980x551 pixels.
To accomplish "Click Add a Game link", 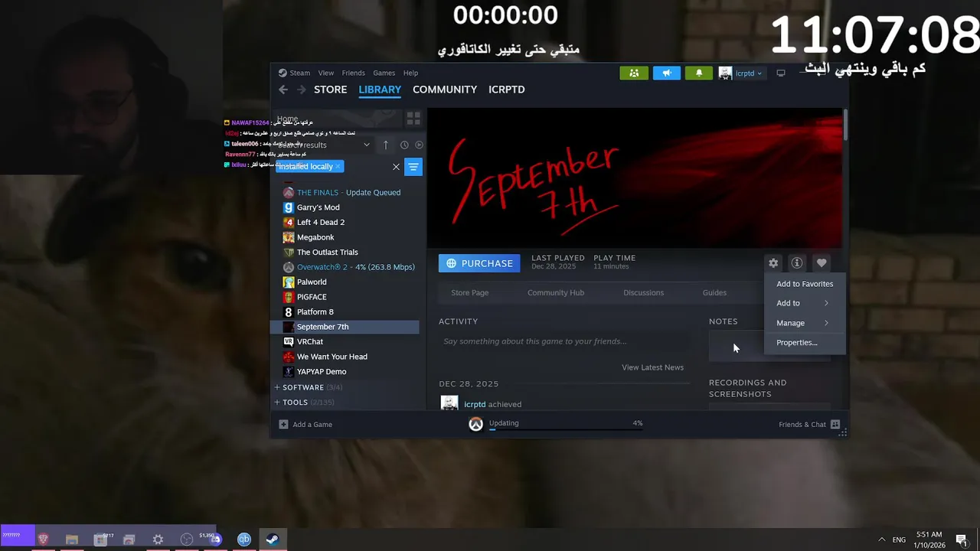I will pos(312,424).
